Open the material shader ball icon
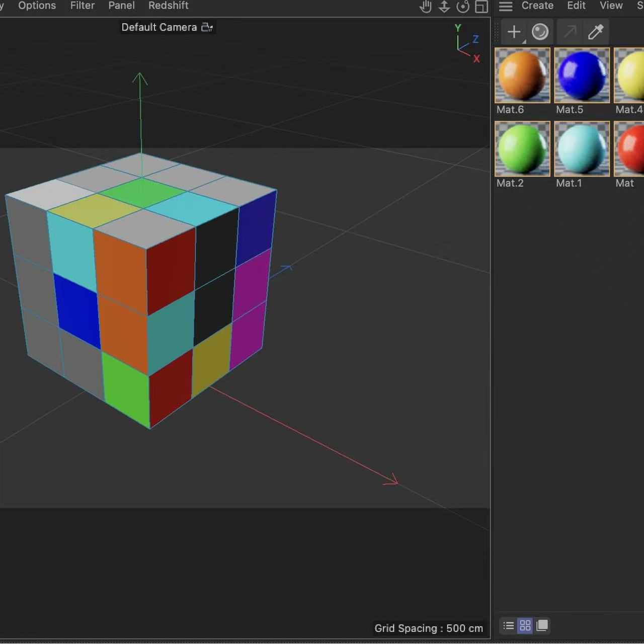This screenshot has height=644, width=644. click(x=540, y=32)
